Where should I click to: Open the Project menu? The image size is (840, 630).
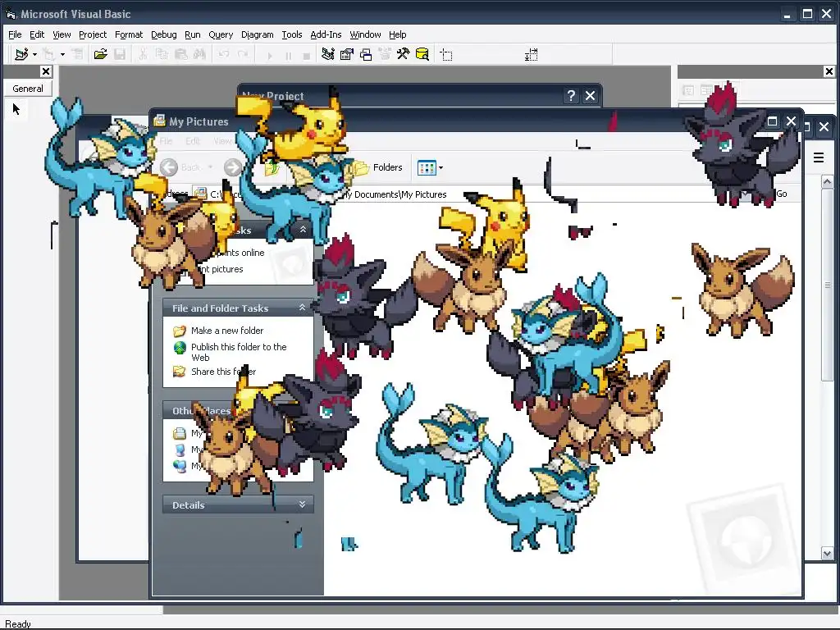93,34
